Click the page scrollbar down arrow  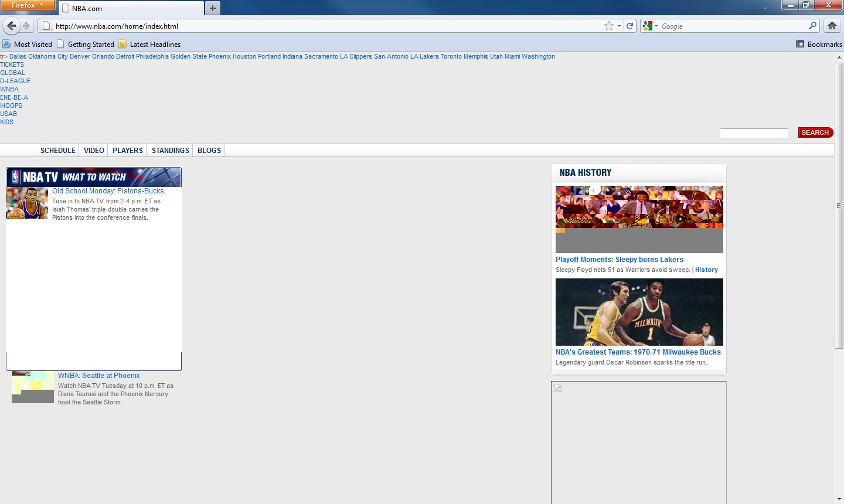pyautogui.click(x=839, y=499)
